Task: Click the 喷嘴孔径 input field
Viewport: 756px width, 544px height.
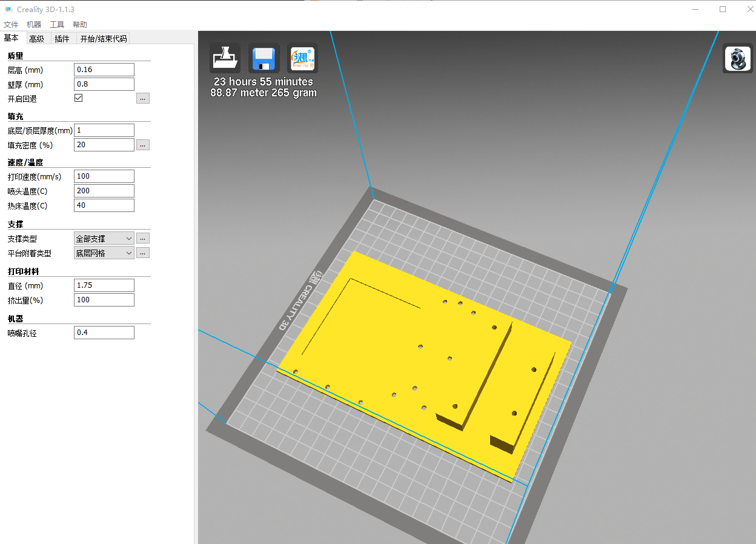Action: click(x=104, y=333)
